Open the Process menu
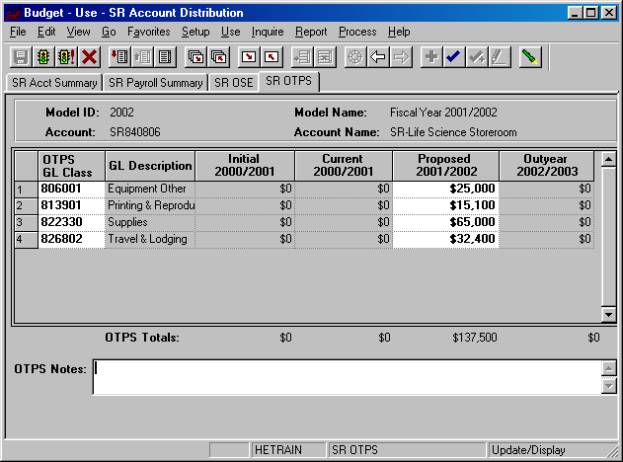The width and height of the screenshot is (623, 462). (x=357, y=32)
